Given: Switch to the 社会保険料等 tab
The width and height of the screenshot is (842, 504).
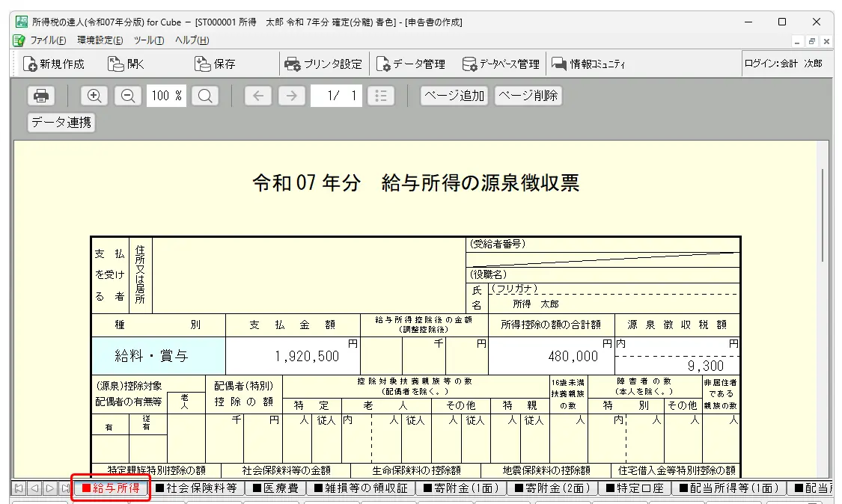Looking at the screenshot, I should pos(196,488).
